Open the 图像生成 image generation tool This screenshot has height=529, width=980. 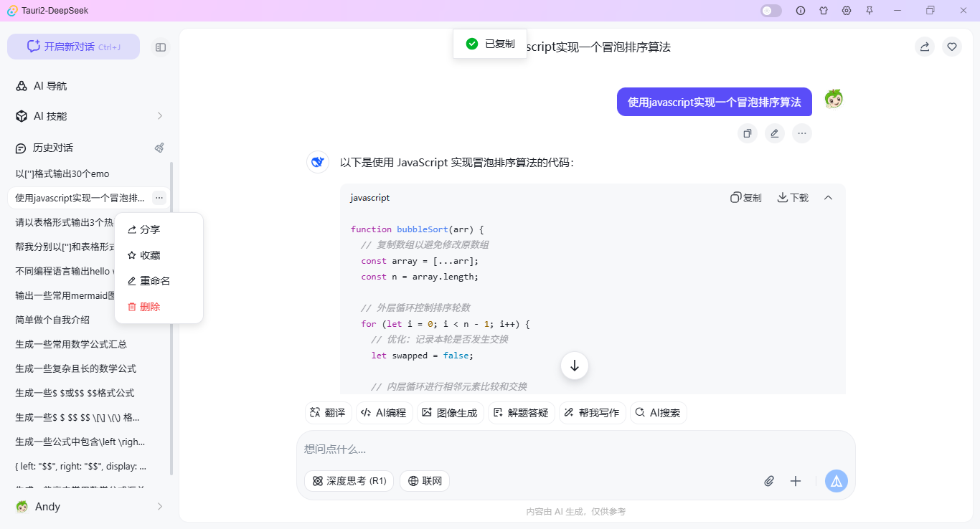450,412
